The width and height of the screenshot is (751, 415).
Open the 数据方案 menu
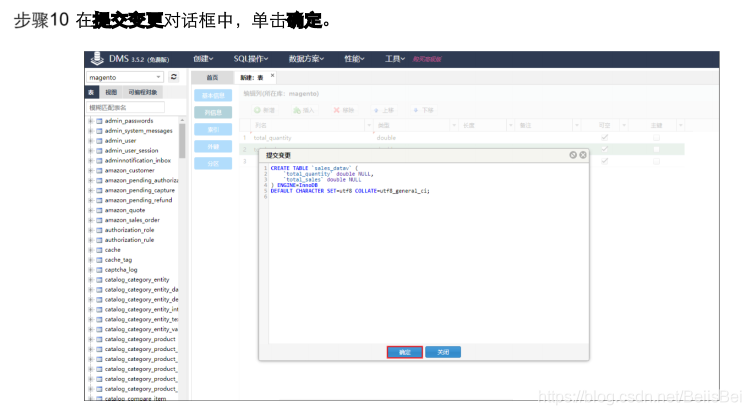(x=306, y=59)
